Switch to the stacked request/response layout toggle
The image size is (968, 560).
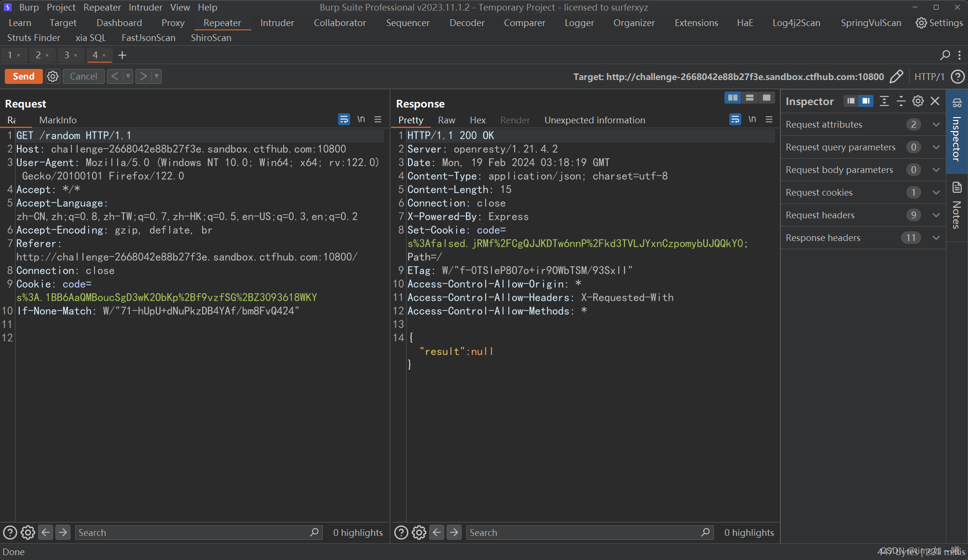[749, 97]
